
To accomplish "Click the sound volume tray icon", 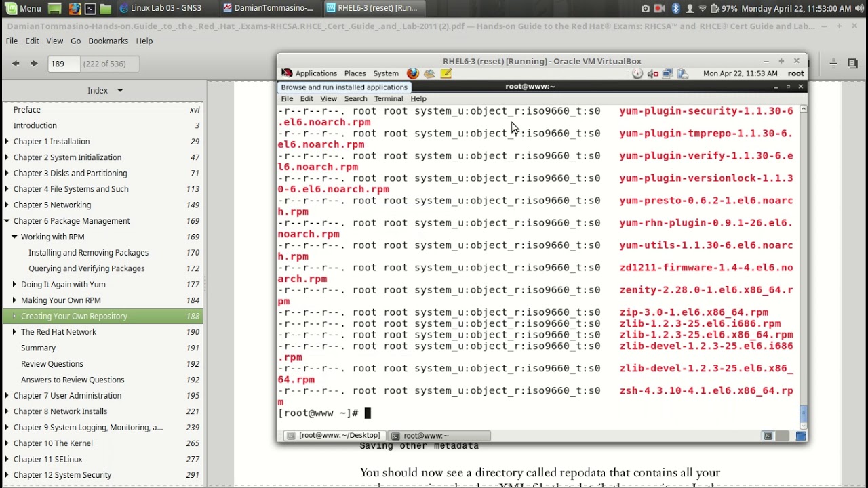I will (x=859, y=8).
